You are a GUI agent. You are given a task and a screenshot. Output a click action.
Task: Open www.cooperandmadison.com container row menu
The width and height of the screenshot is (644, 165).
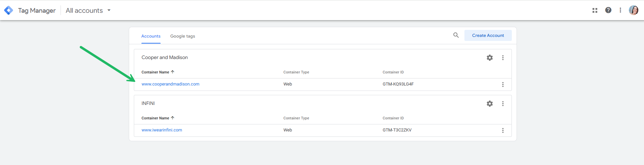tap(503, 85)
